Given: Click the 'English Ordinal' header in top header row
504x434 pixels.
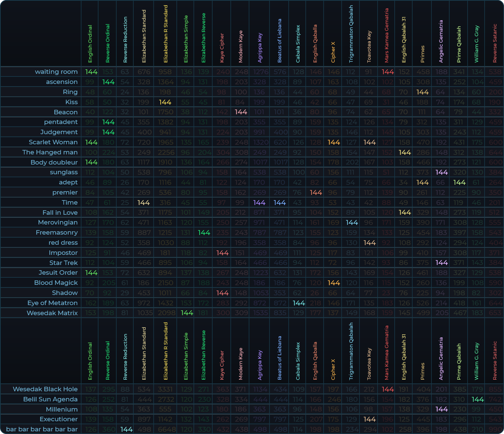Looking at the screenshot, I should (90, 44).
